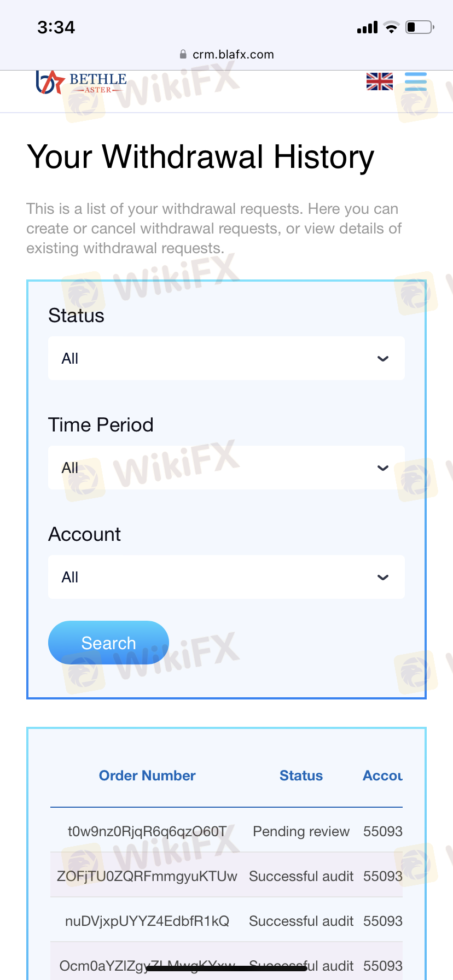Tap the UK flag language icon
Viewport: 453px width, 980px height.
(x=380, y=81)
